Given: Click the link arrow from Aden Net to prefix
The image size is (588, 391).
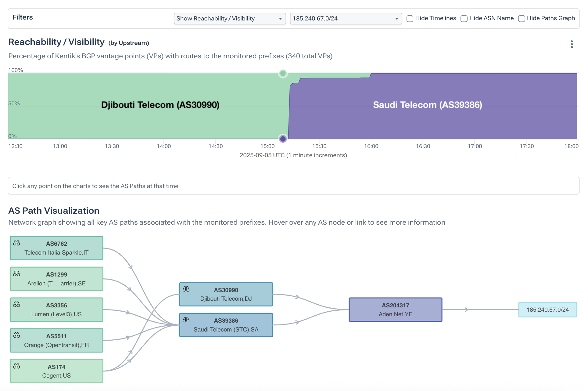Looking at the screenshot, I should pyautogui.click(x=466, y=310).
